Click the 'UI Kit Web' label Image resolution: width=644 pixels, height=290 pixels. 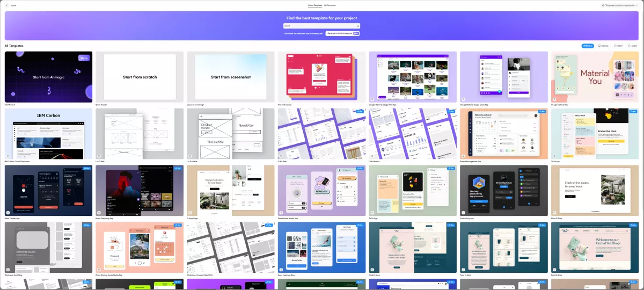coord(283,162)
